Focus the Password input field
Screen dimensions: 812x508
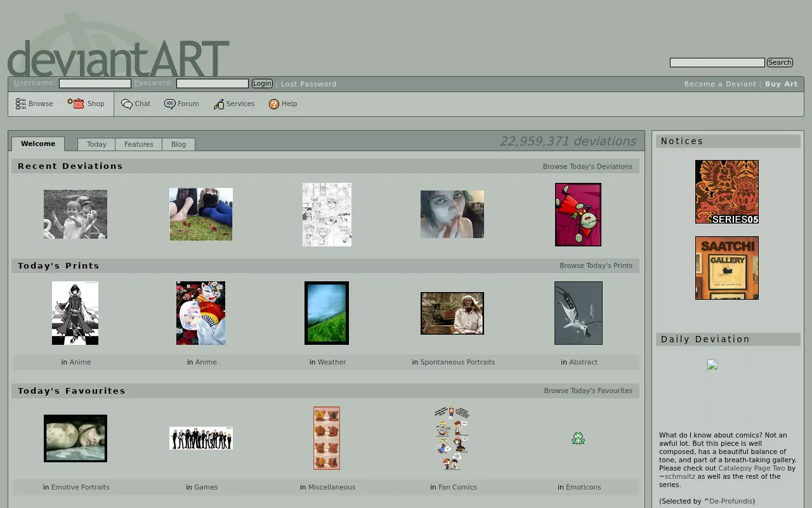[x=213, y=83]
